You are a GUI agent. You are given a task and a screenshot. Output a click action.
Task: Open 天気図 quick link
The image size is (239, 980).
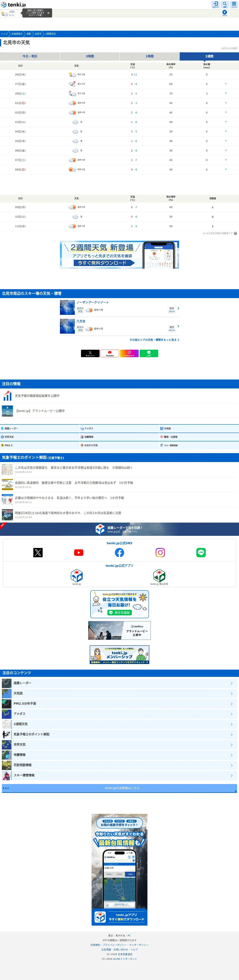tap(199, 428)
